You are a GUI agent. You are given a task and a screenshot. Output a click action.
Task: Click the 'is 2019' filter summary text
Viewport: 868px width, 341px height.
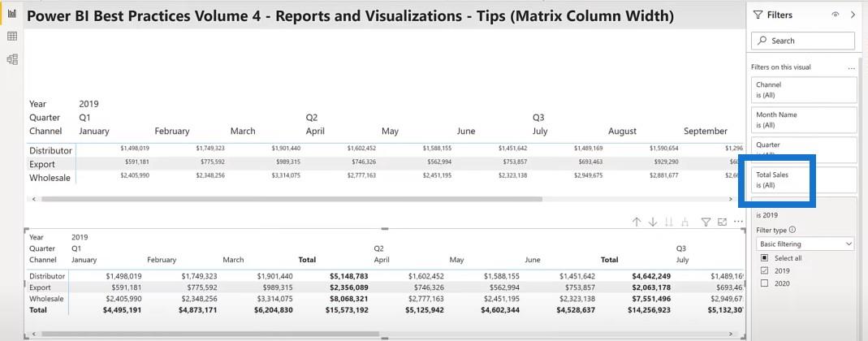(767, 215)
